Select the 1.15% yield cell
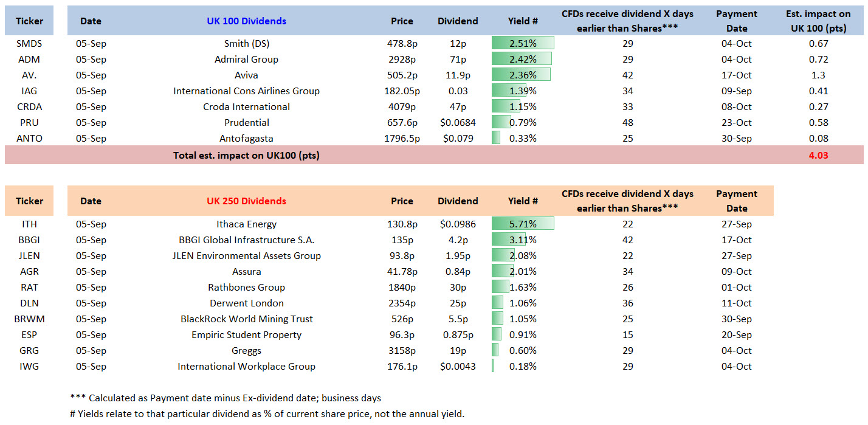The image size is (868, 425). (523, 107)
